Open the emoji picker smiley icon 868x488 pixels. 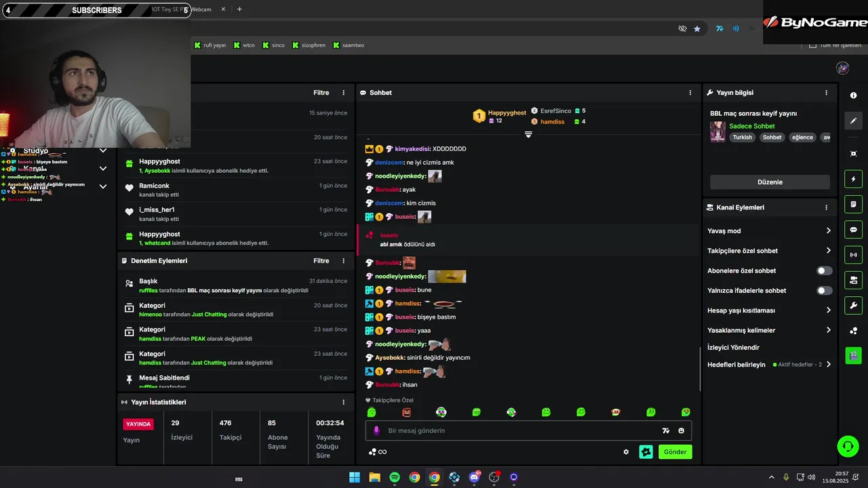tap(682, 430)
